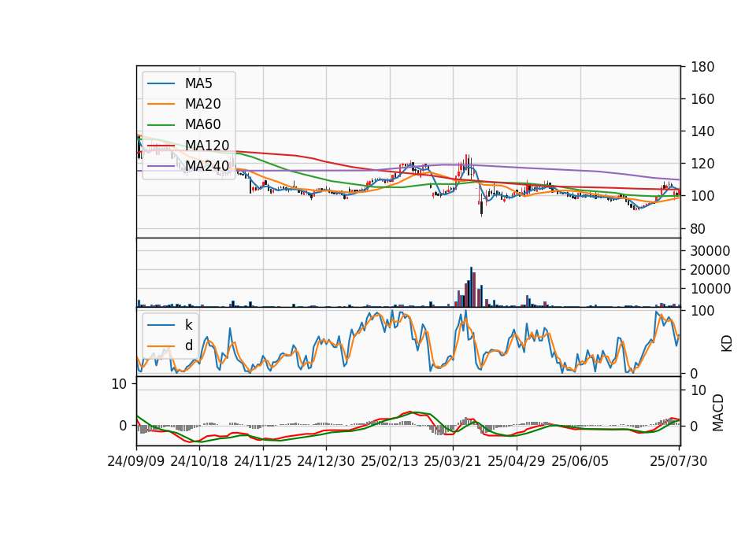Click the MA240 legend label
Viewport: 756px width, 543px height.
(x=207, y=166)
